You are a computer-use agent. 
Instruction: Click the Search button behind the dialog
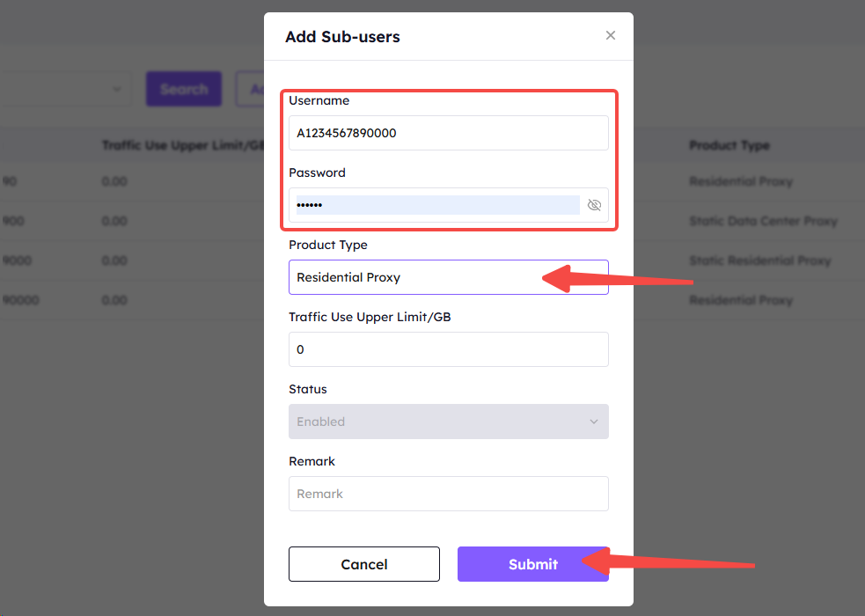[x=184, y=89]
